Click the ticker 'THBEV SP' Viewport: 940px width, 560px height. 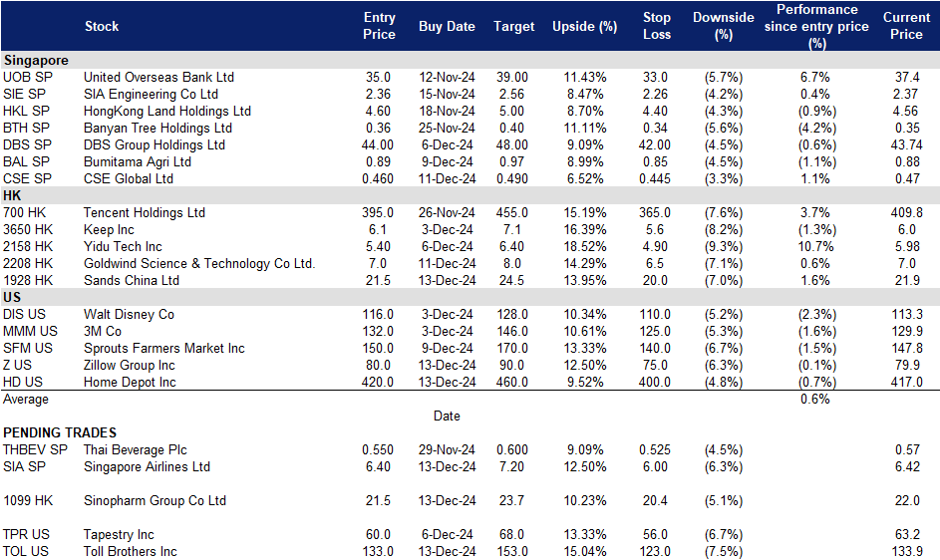[x=35, y=449]
